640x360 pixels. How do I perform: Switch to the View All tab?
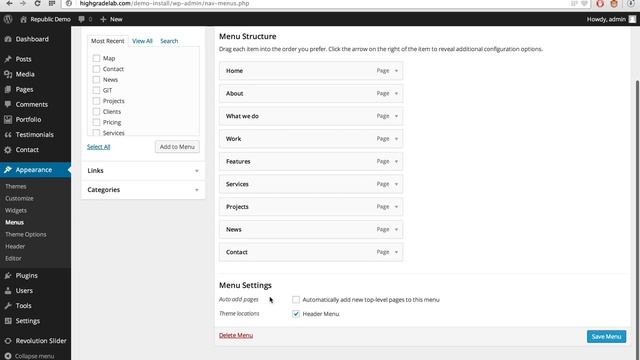click(x=142, y=41)
